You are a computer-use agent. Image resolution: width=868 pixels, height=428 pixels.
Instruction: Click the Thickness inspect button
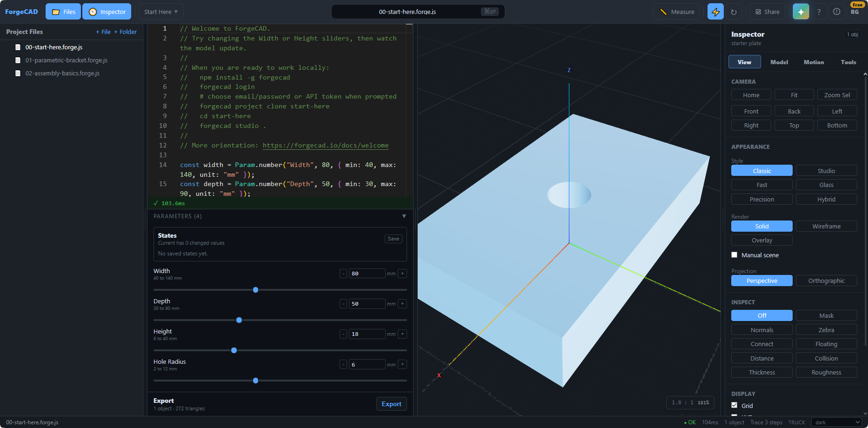(762, 372)
